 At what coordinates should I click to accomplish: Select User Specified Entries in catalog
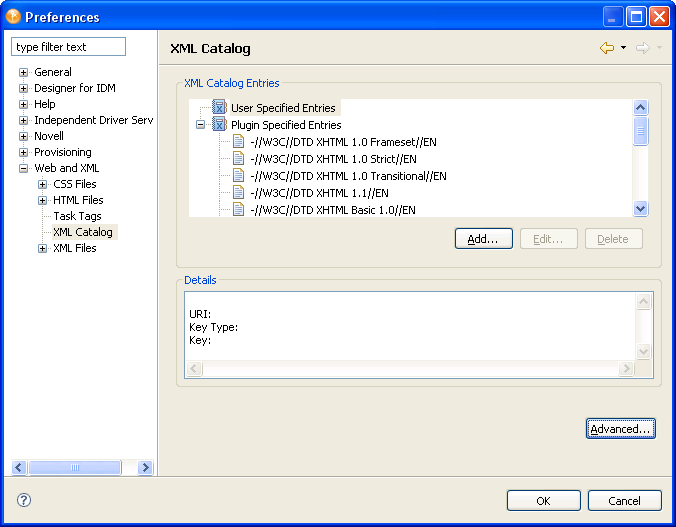pyautogui.click(x=283, y=108)
